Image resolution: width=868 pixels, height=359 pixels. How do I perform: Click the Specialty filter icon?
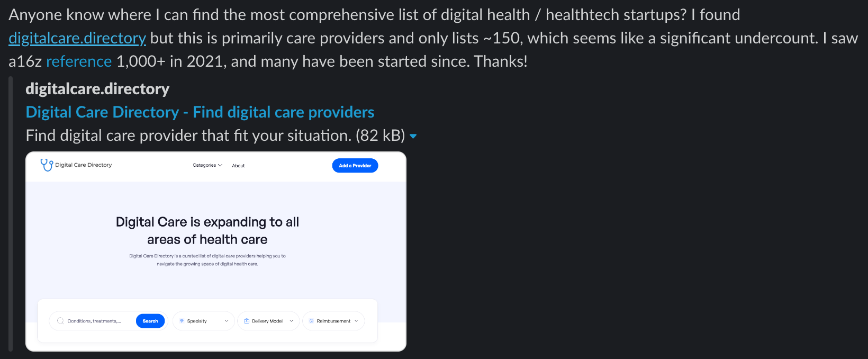click(x=182, y=321)
